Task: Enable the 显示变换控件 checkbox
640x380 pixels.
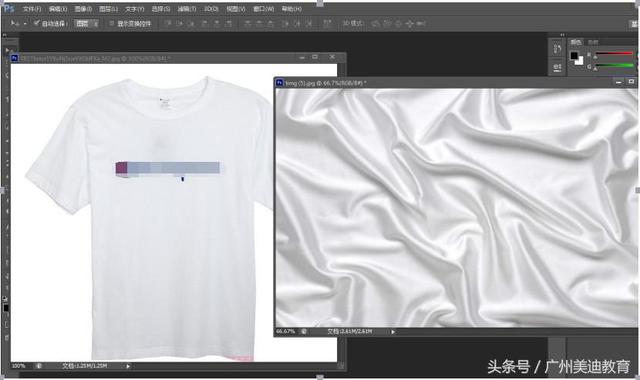Action: (x=112, y=24)
